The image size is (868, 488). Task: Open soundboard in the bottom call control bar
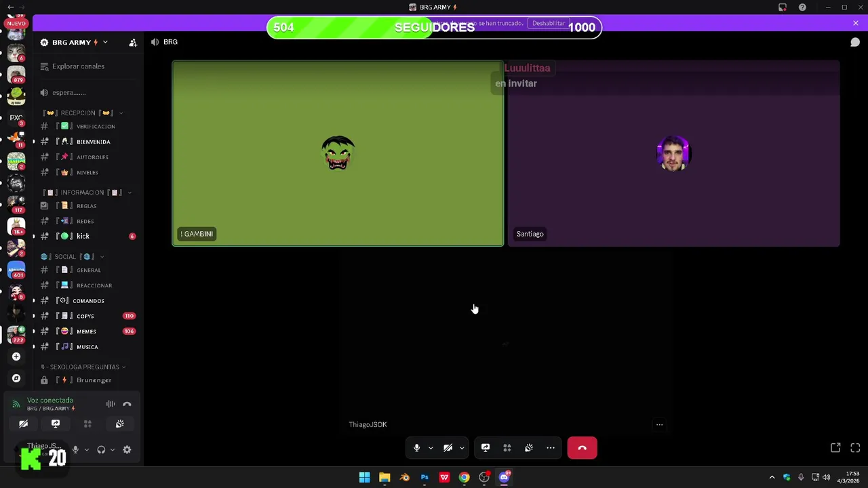click(529, 448)
